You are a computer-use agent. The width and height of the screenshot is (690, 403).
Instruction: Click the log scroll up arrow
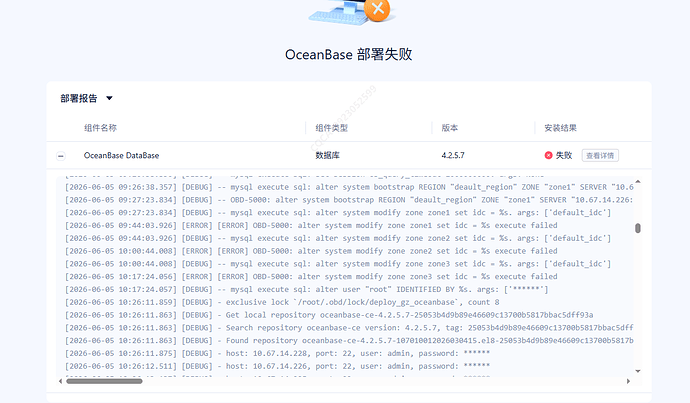coord(638,181)
